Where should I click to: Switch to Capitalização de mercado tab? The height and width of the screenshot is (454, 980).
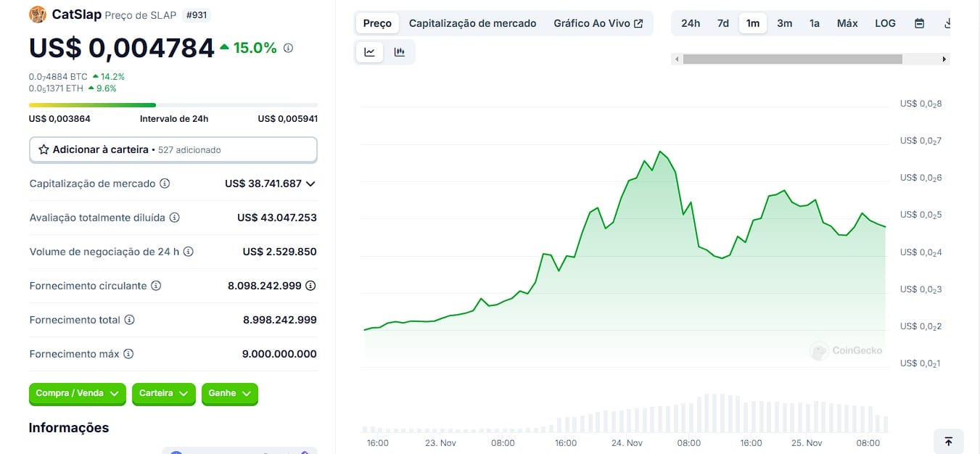coord(472,23)
